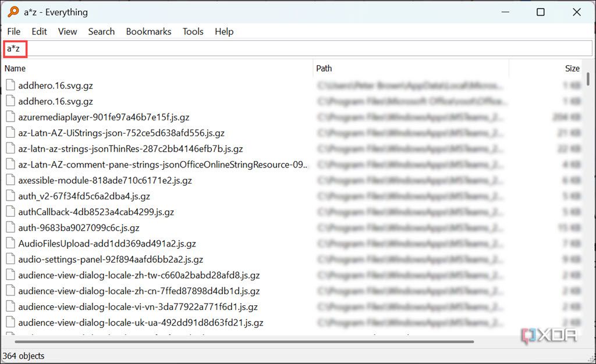Click the file icon of audience-view-dialog-locale-uk-ua row
Viewport: 596px width, 364px height.
pyautogui.click(x=10, y=322)
